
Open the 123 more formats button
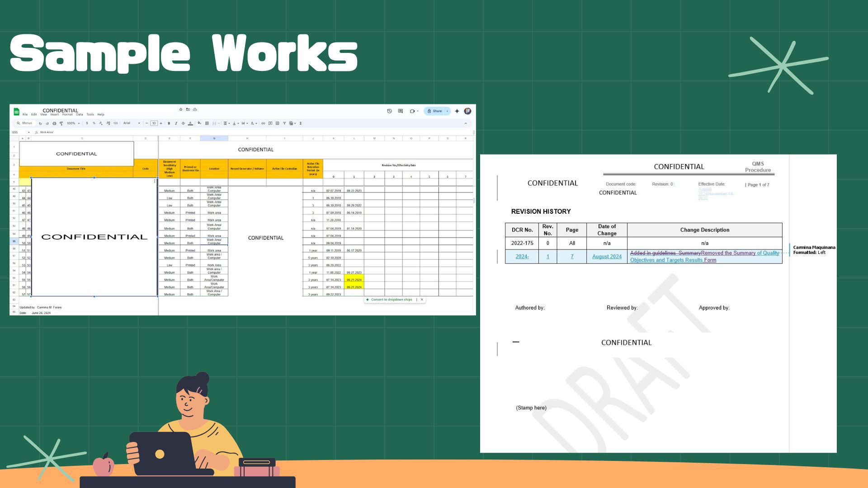[x=115, y=123]
